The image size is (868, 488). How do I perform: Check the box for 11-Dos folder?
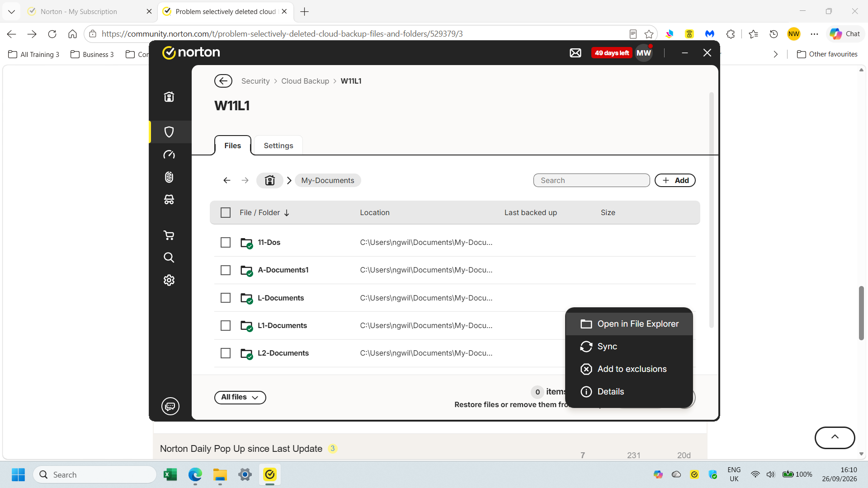[226, 243]
